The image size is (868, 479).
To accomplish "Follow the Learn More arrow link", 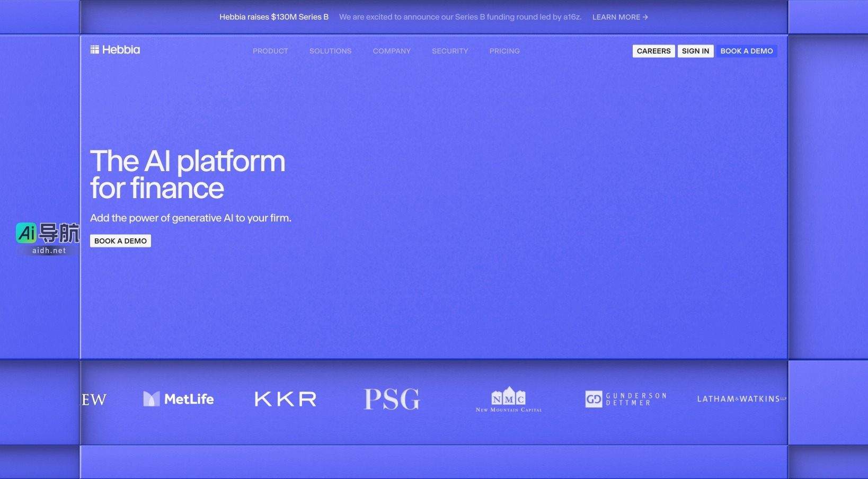I will (620, 17).
